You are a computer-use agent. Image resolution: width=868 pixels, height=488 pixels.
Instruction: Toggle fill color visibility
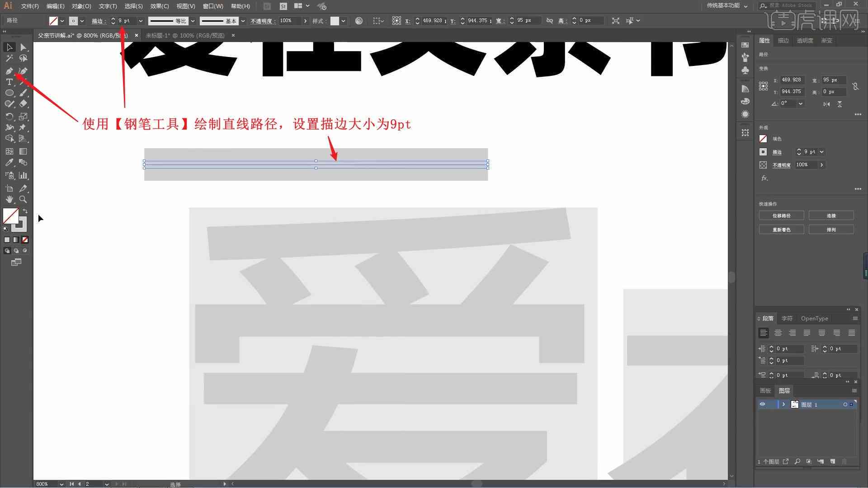(763, 139)
